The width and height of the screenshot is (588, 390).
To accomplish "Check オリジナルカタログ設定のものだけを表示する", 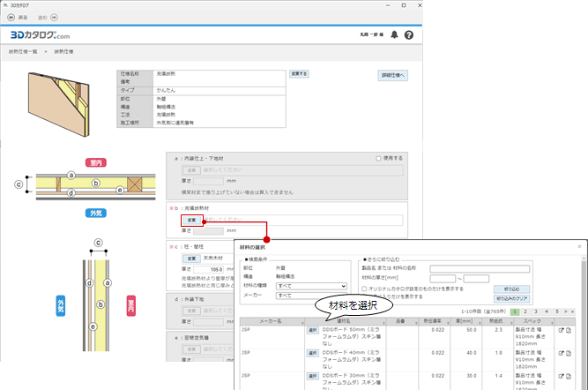I will (x=365, y=289).
